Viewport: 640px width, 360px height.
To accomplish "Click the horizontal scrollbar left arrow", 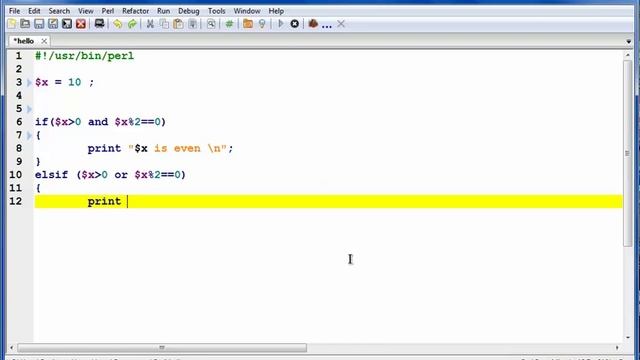I will click(x=11, y=348).
